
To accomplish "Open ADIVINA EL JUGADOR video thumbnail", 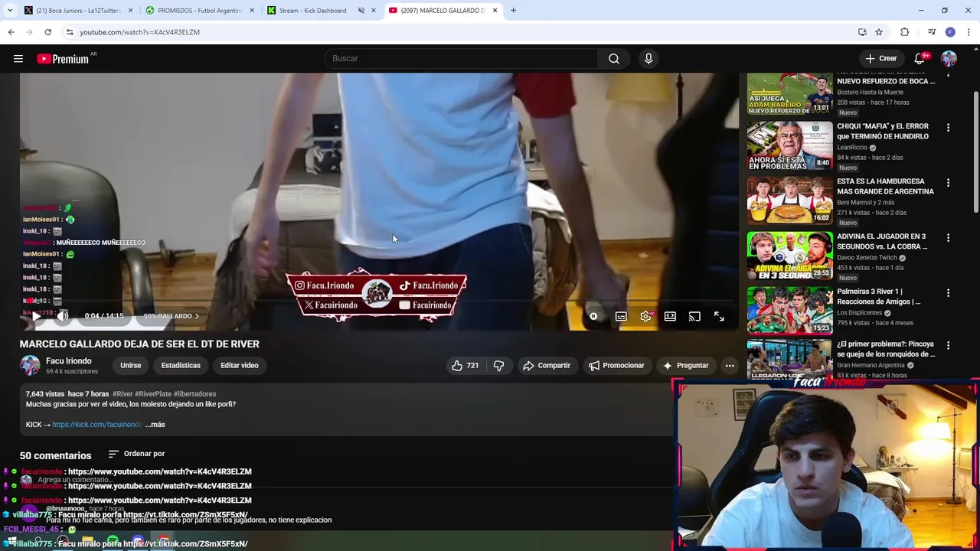I will pyautogui.click(x=789, y=256).
